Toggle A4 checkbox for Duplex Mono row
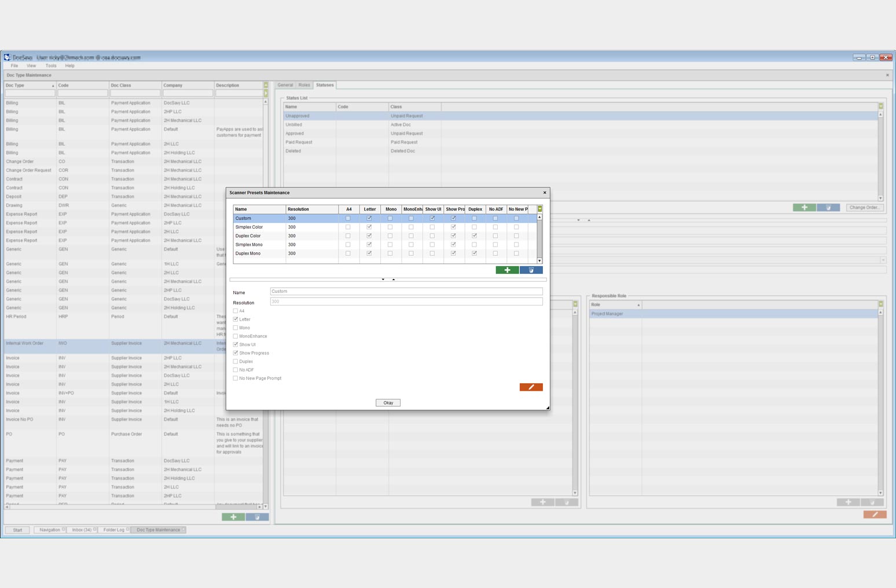The height and width of the screenshot is (588, 896). (x=348, y=253)
